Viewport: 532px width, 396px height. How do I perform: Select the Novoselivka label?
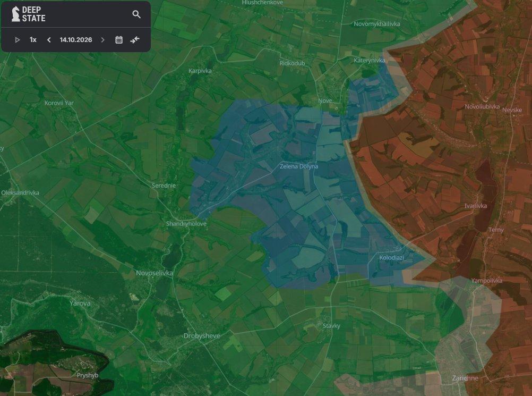coord(155,273)
